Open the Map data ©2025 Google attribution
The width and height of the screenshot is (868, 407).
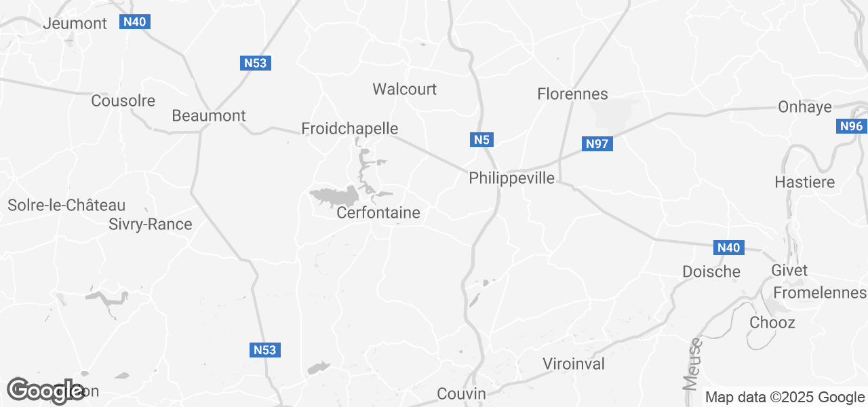pos(785,398)
